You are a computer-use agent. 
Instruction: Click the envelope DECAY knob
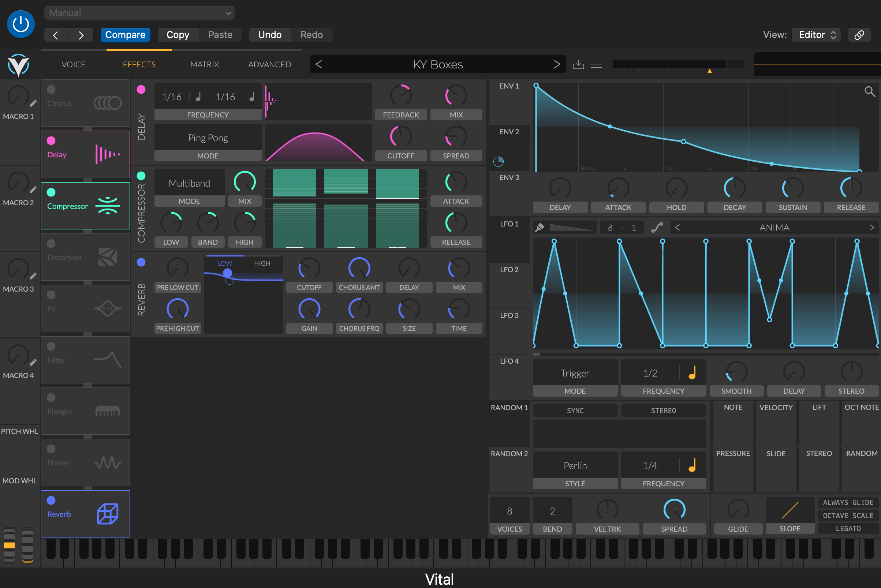(734, 188)
